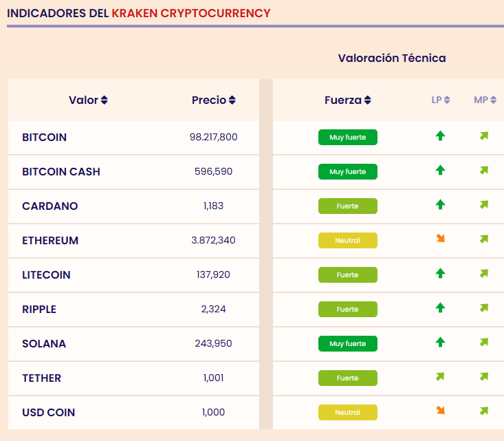Click USD Coin's orange LP down arrow
This screenshot has height=441, width=504.
click(x=440, y=411)
